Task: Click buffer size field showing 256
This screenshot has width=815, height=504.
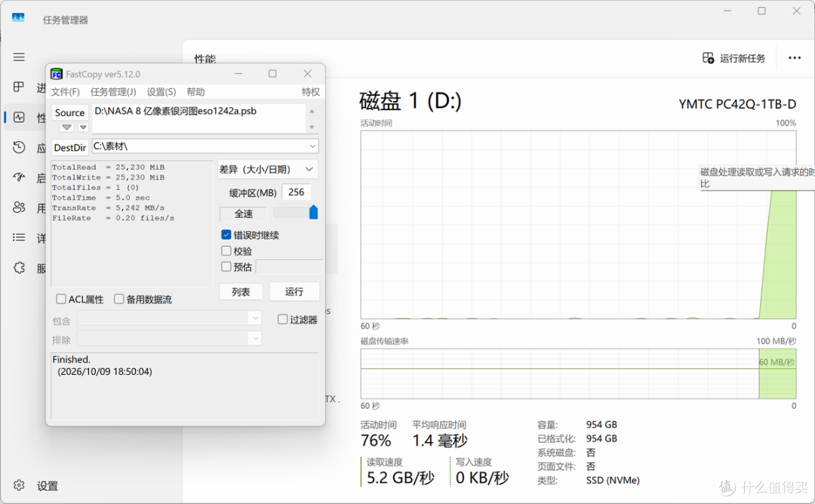Action: click(297, 192)
